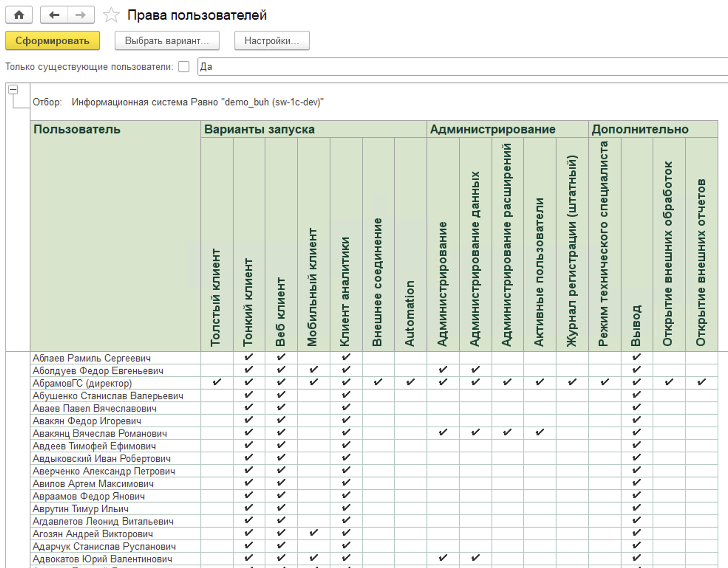
Task: Click the 'Администрирование' group header
Action: click(492, 129)
